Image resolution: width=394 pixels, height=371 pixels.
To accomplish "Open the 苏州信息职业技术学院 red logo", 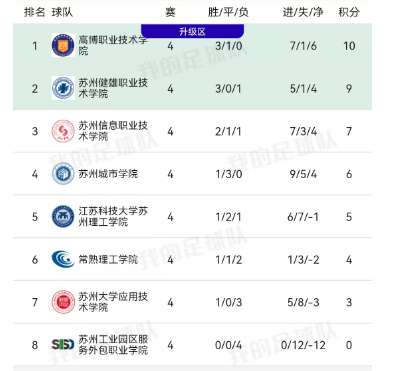I will 63,131.
